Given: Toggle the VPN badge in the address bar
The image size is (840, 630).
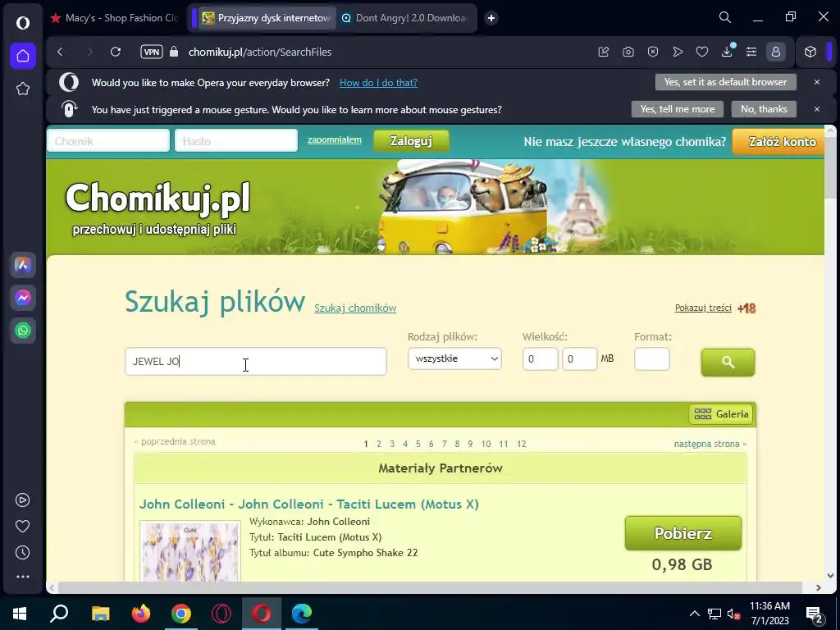Looking at the screenshot, I should click(x=152, y=52).
